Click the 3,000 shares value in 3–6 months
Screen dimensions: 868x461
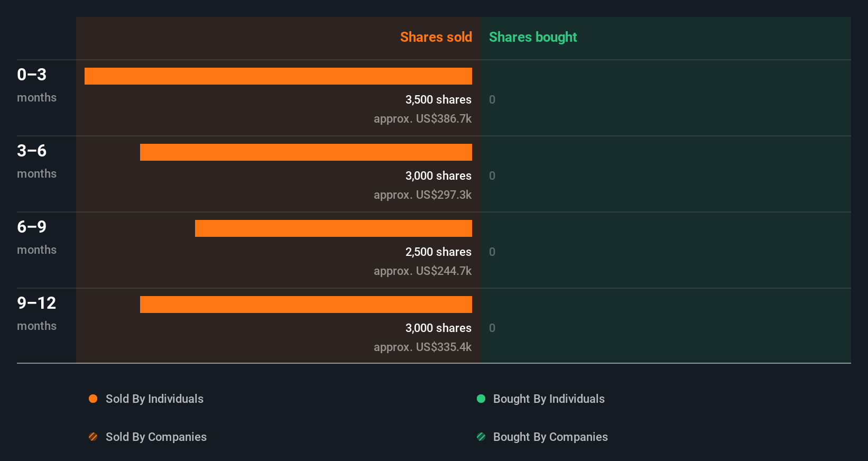[438, 176]
